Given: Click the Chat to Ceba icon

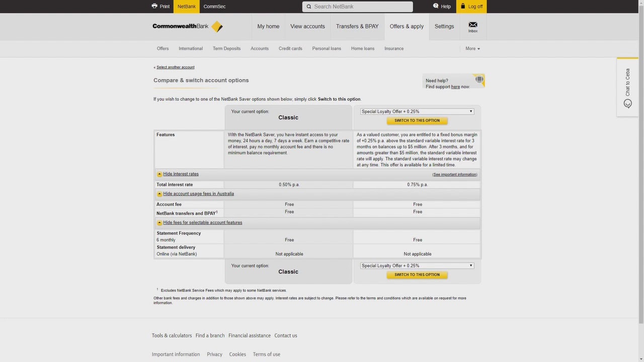Looking at the screenshot, I should click(627, 104).
